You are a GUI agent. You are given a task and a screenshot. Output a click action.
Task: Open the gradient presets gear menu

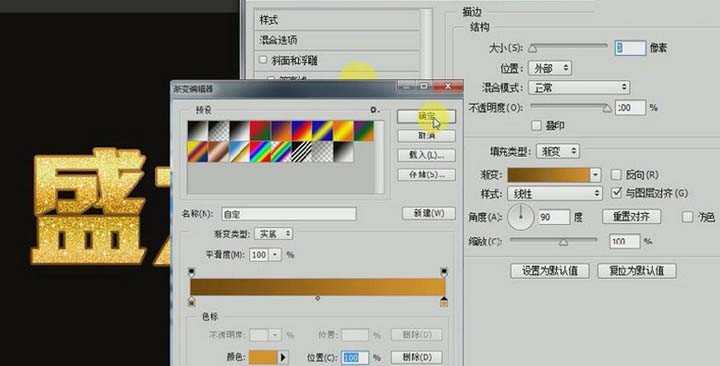coord(375,110)
